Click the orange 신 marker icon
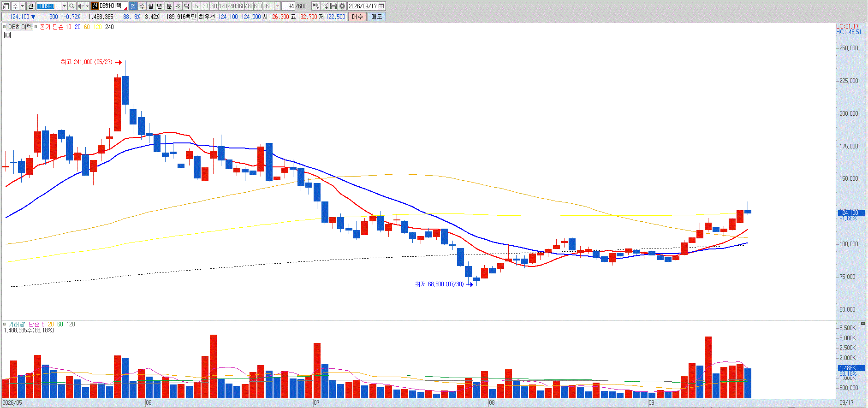The height and width of the screenshot is (408, 868). pos(95,6)
